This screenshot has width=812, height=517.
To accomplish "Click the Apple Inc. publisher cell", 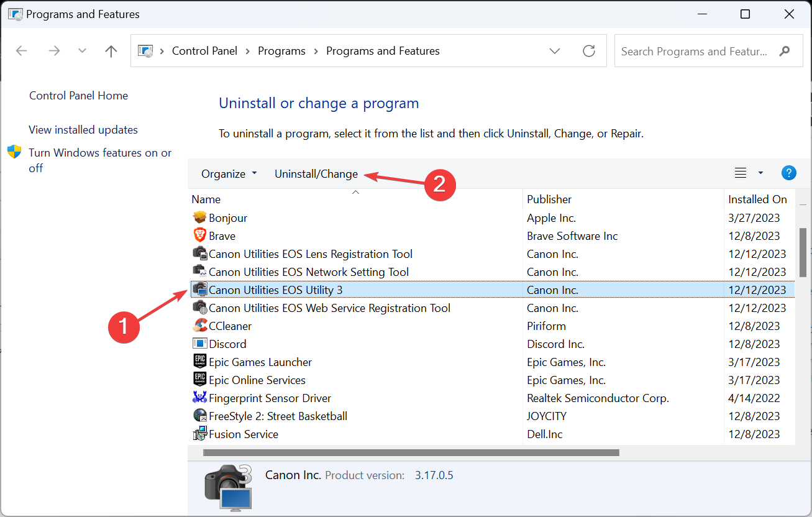I will click(x=551, y=218).
